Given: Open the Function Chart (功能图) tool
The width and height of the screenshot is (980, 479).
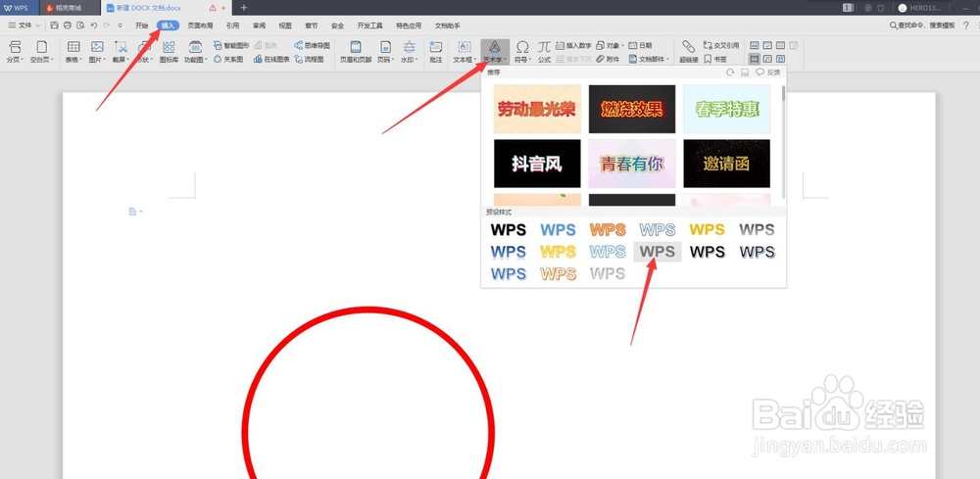Looking at the screenshot, I should tap(195, 51).
